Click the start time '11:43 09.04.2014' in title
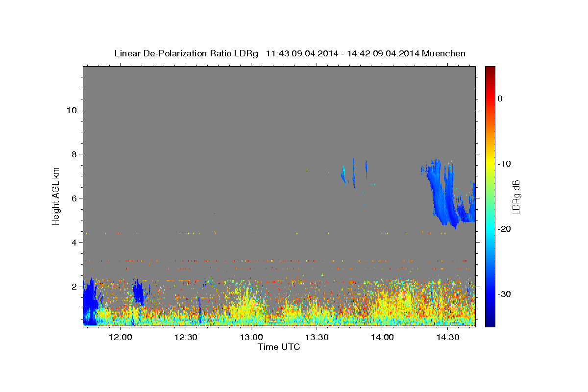This screenshot has width=588, height=392. click(302, 53)
